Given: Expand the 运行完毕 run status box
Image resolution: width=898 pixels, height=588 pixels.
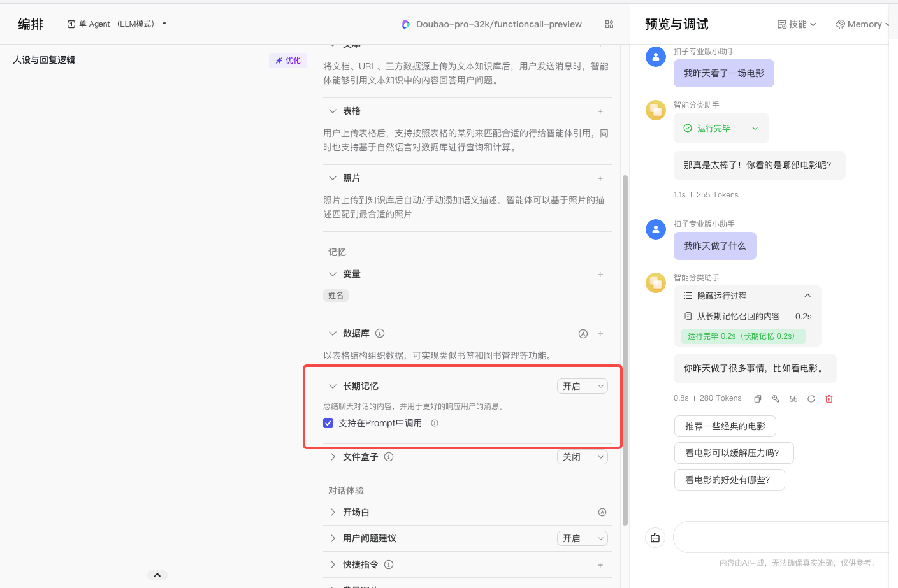Looking at the screenshot, I should (721, 128).
